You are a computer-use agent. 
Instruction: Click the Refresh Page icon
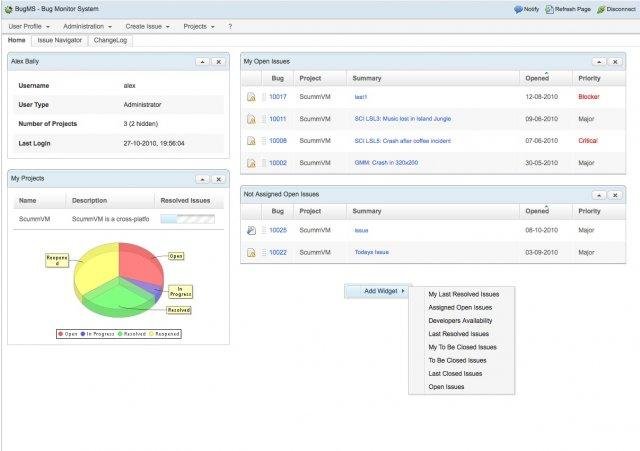pos(549,9)
